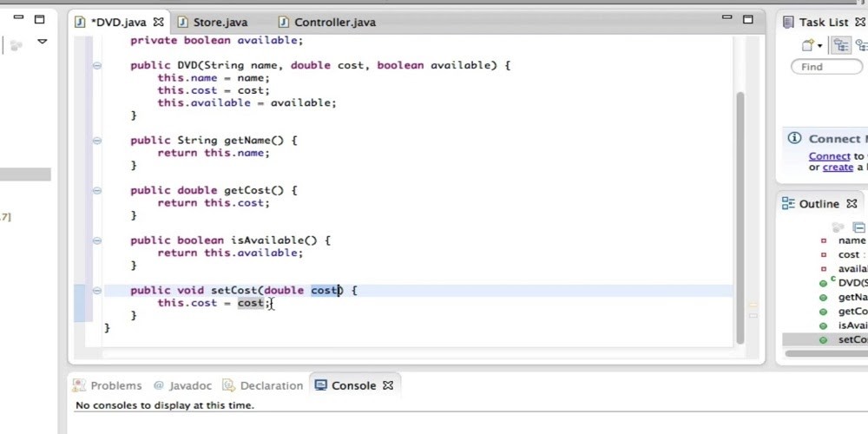Minimize the editor area
The height and width of the screenshot is (434, 868).
726,19
